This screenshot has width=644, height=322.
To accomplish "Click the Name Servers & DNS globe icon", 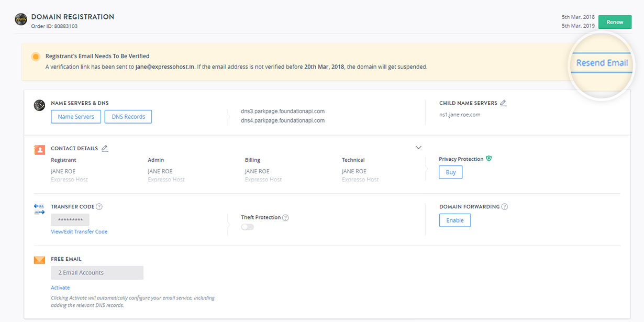I will pyautogui.click(x=39, y=105).
